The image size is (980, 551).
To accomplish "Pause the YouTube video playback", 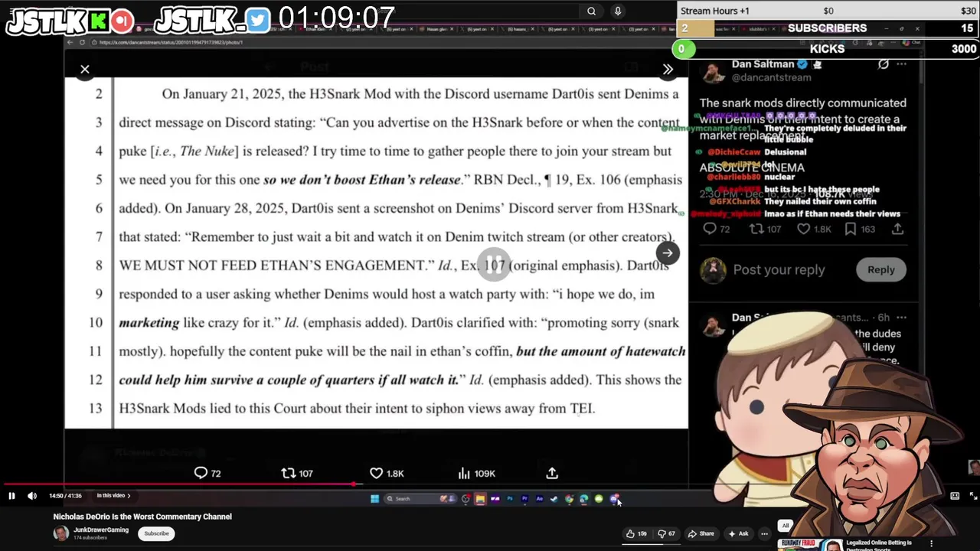I will click(x=11, y=496).
